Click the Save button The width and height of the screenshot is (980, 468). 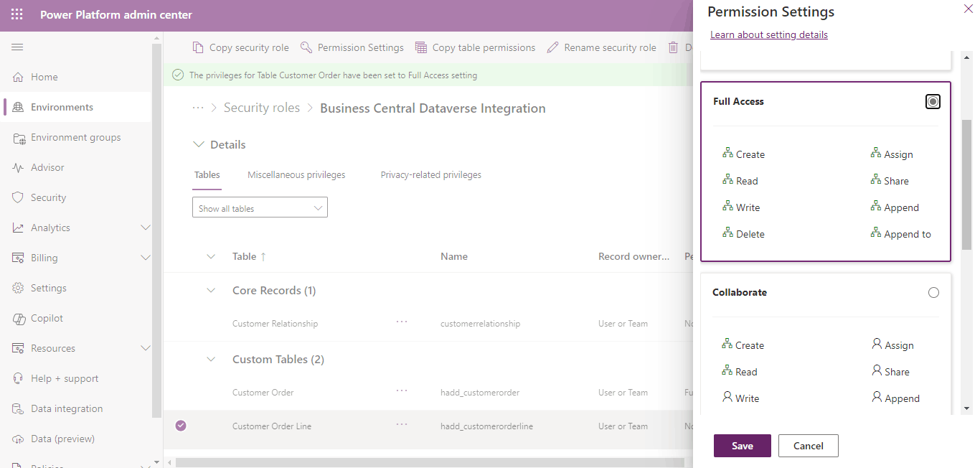tap(742, 446)
